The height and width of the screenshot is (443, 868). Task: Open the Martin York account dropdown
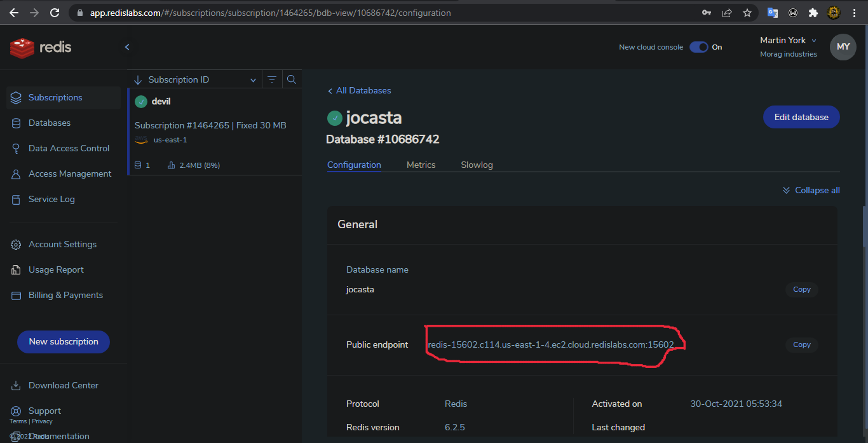tap(789, 40)
